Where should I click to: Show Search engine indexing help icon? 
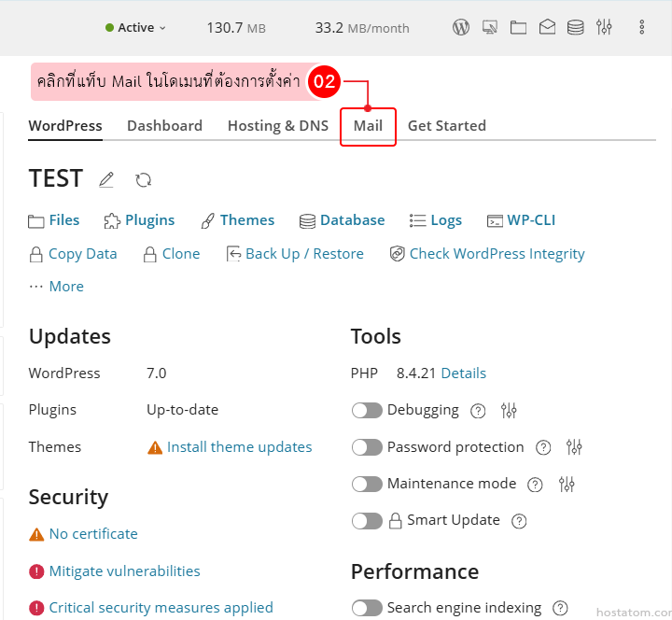pos(560,608)
